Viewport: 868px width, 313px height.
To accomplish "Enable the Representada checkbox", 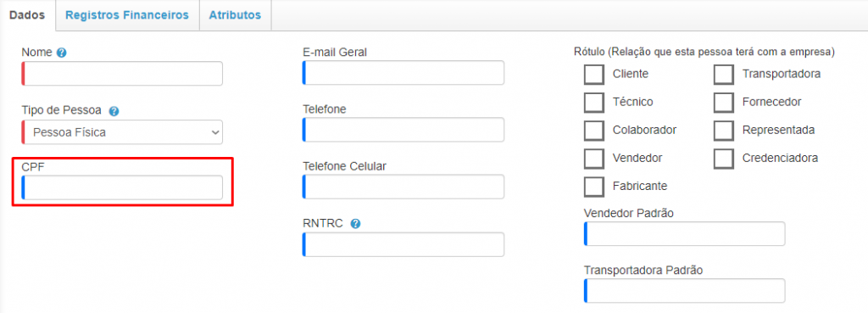I will point(724,130).
